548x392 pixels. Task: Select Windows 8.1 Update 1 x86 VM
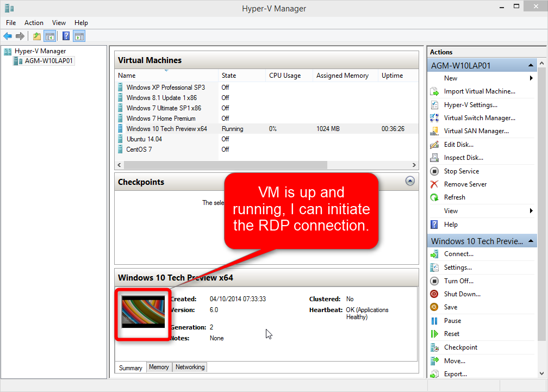click(267, 98)
